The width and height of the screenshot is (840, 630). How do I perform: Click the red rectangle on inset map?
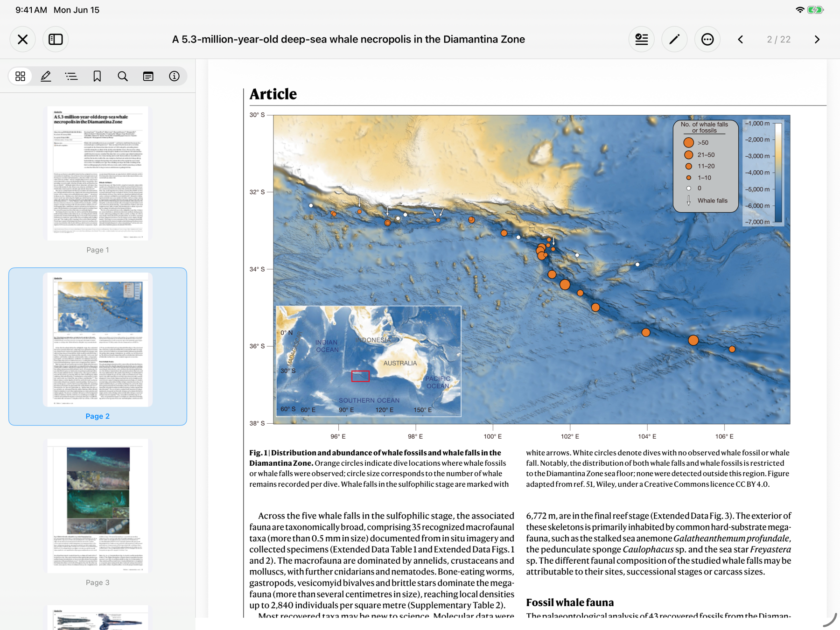click(x=360, y=376)
